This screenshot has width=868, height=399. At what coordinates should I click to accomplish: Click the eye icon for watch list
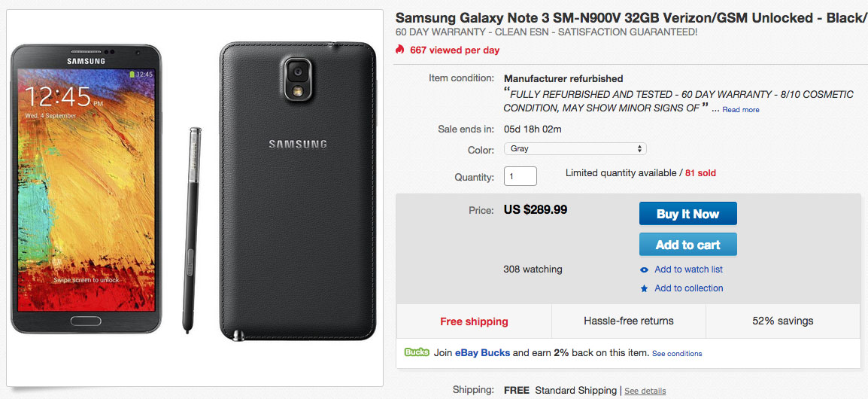(x=644, y=270)
